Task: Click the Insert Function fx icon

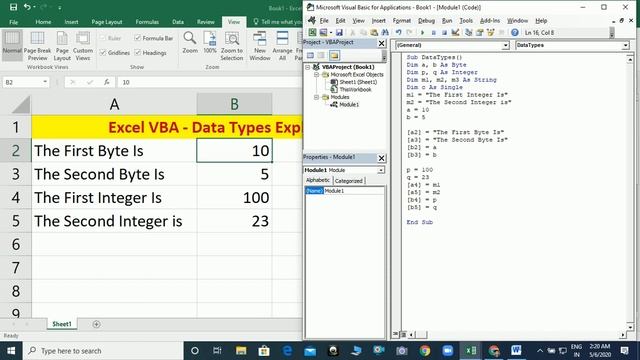Action: [x=107, y=82]
